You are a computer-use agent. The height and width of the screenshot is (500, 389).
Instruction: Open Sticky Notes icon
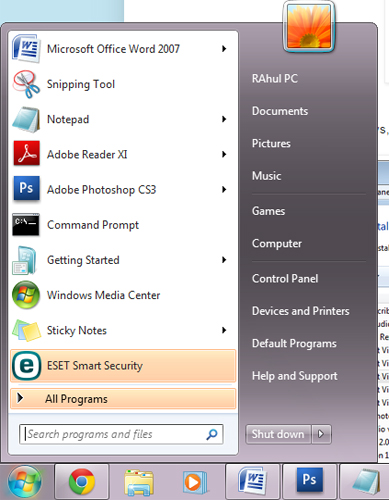(x=26, y=330)
